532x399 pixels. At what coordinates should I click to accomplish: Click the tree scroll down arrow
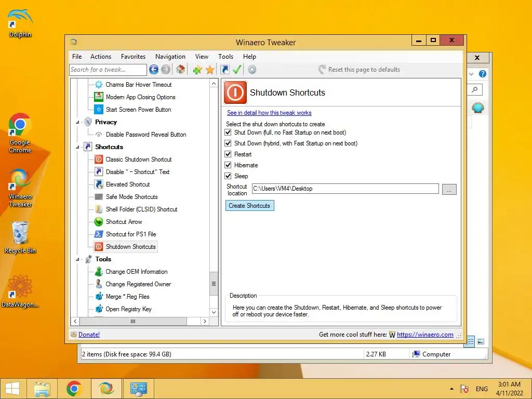point(214,312)
